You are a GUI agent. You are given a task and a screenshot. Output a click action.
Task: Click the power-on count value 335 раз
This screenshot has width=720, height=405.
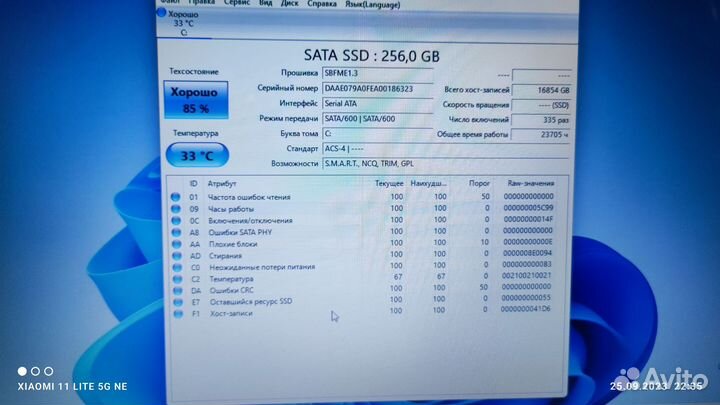[541, 120]
